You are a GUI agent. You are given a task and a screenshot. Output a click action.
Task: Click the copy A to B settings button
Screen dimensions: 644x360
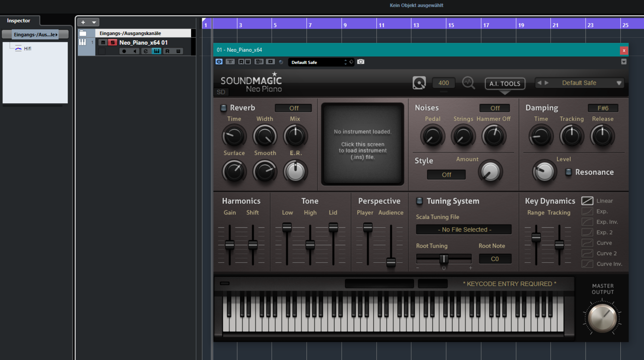tap(270, 61)
